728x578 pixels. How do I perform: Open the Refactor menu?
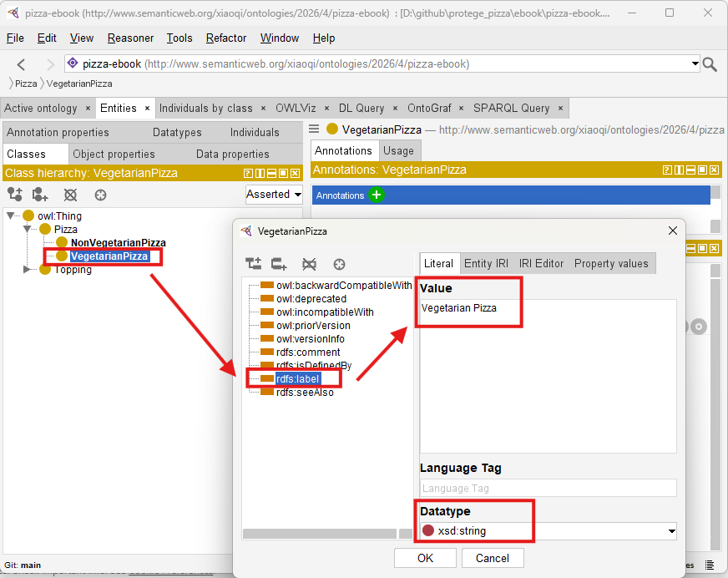pos(226,38)
